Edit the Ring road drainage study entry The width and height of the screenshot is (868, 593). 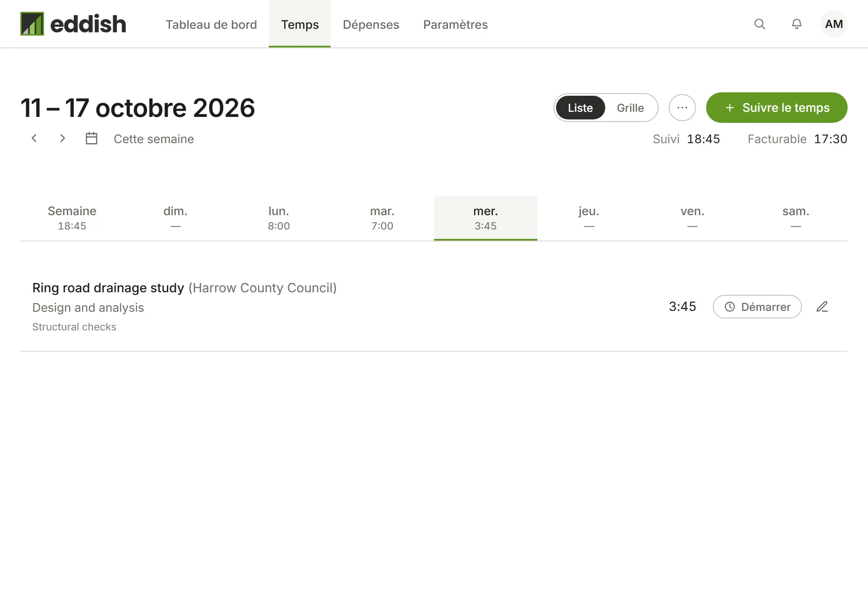pos(822,307)
